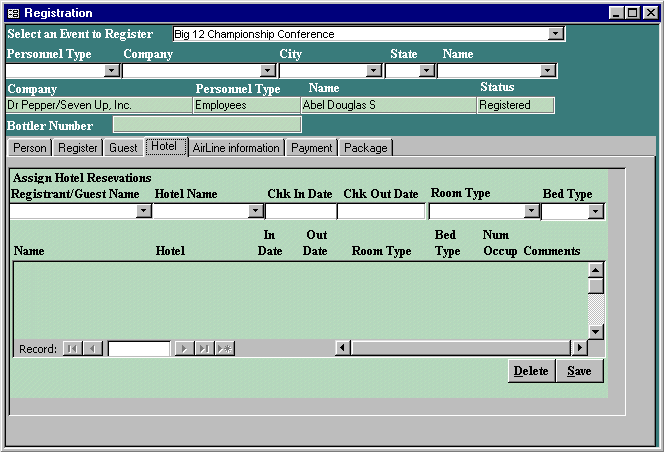Click the Delete button
The image size is (664, 452).
coord(531,371)
